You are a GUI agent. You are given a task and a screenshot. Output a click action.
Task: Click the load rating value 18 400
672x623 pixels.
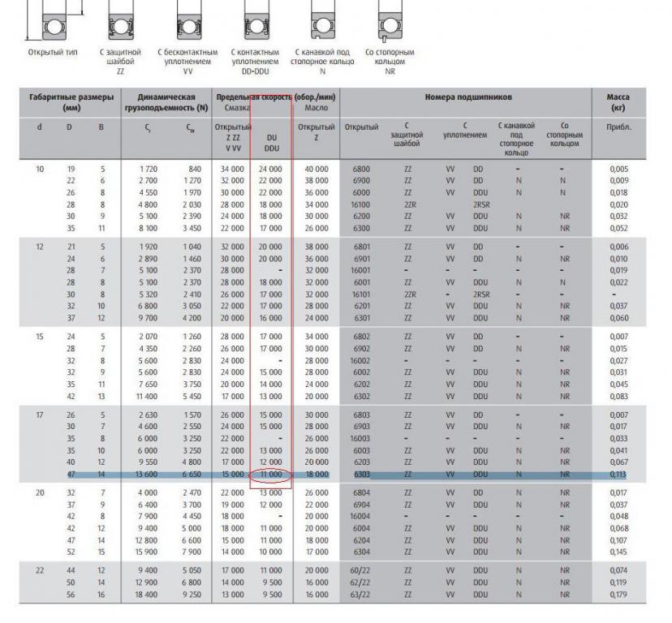tap(147, 595)
